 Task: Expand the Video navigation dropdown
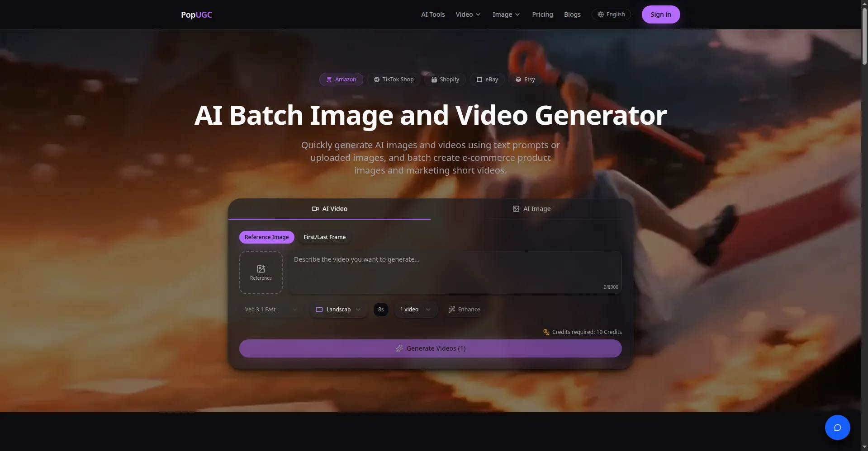point(468,14)
